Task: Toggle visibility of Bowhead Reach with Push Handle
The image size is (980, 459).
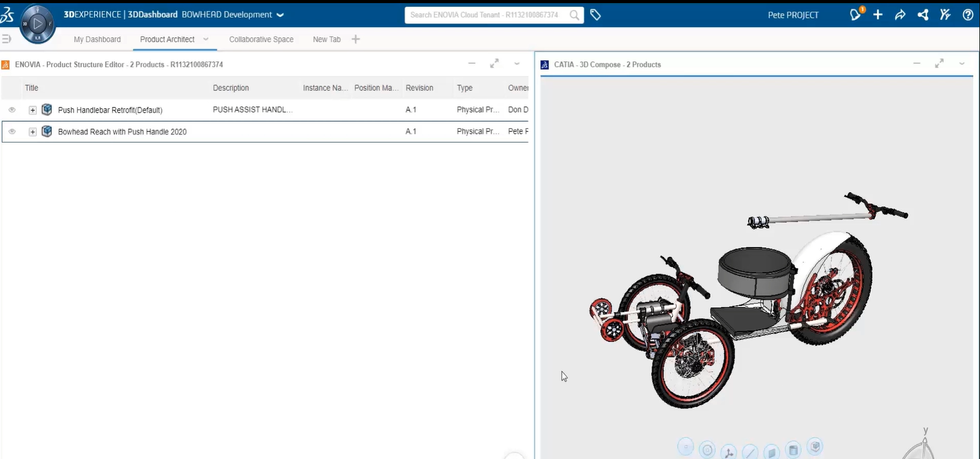Action: pos(12,132)
